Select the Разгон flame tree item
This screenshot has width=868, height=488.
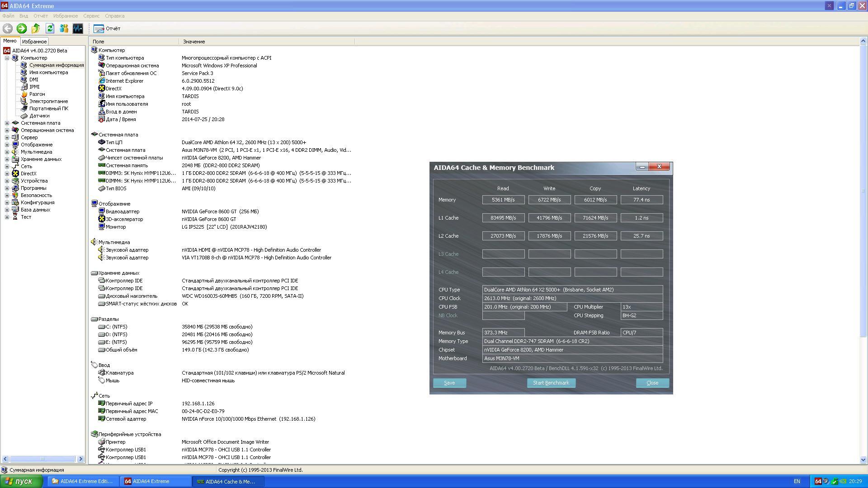37,94
